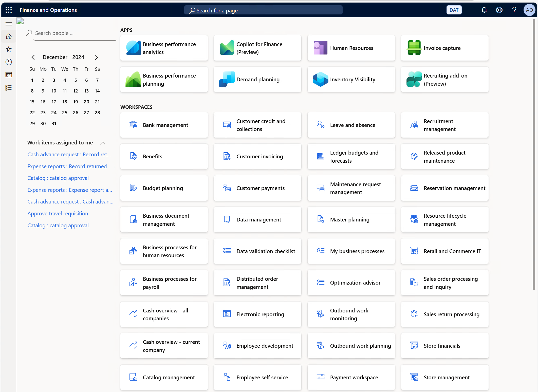
Task: Select December 31 in the calendar
Action: [54, 123]
